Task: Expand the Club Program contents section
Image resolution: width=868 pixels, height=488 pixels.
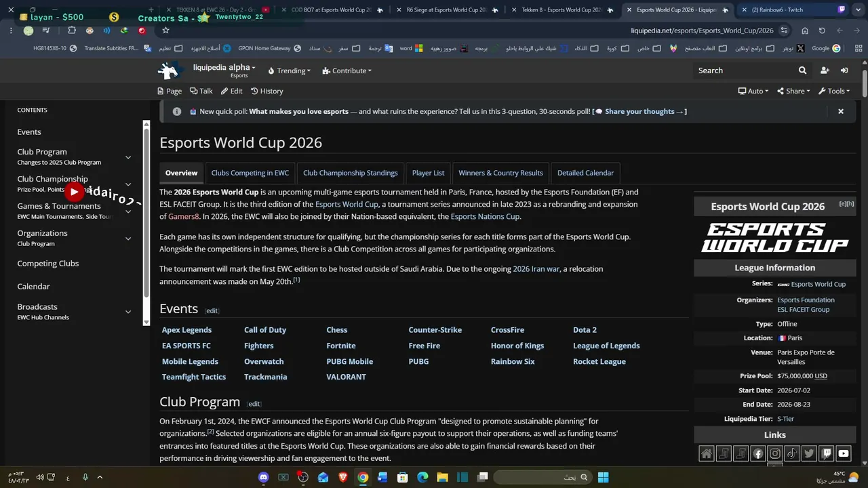Action: click(128, 157)
